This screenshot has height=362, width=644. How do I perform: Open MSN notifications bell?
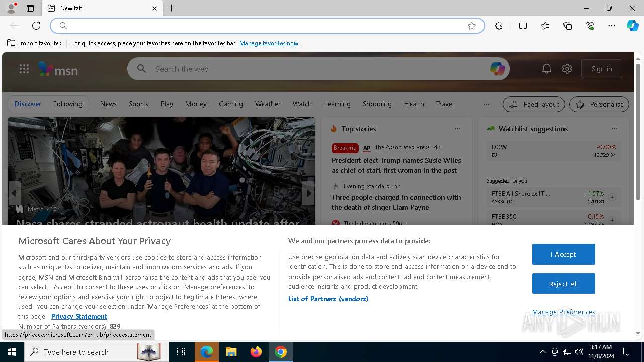[x=547, y=69]
